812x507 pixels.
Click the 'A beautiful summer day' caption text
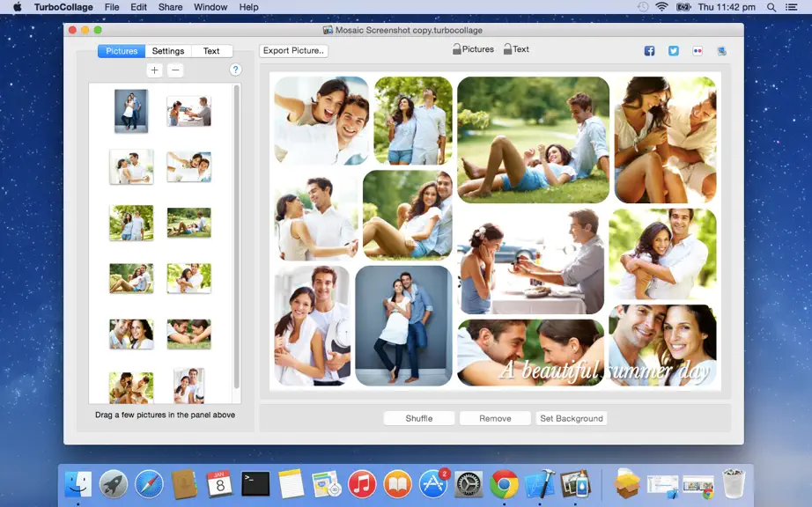[x=604, y=371]
